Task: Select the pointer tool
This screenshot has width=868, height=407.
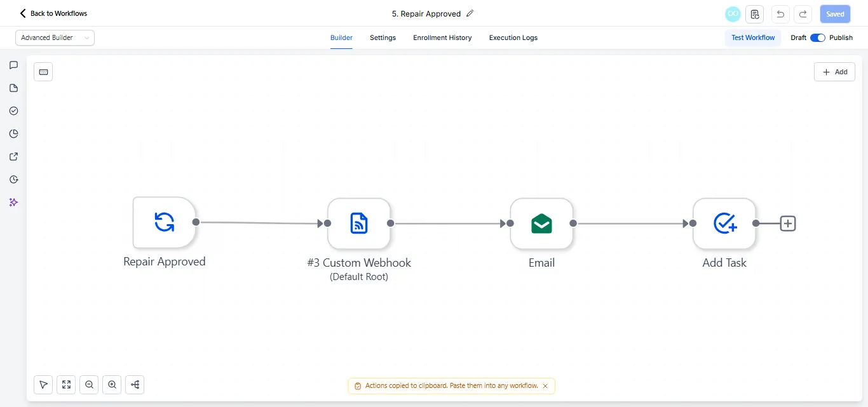Action: [43, 384]
